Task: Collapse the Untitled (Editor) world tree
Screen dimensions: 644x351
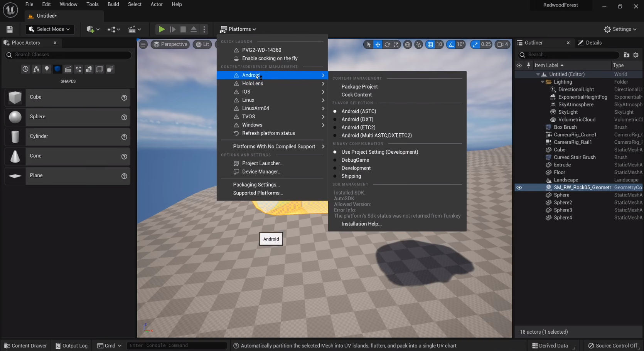Action: click(x=538, y=74)
